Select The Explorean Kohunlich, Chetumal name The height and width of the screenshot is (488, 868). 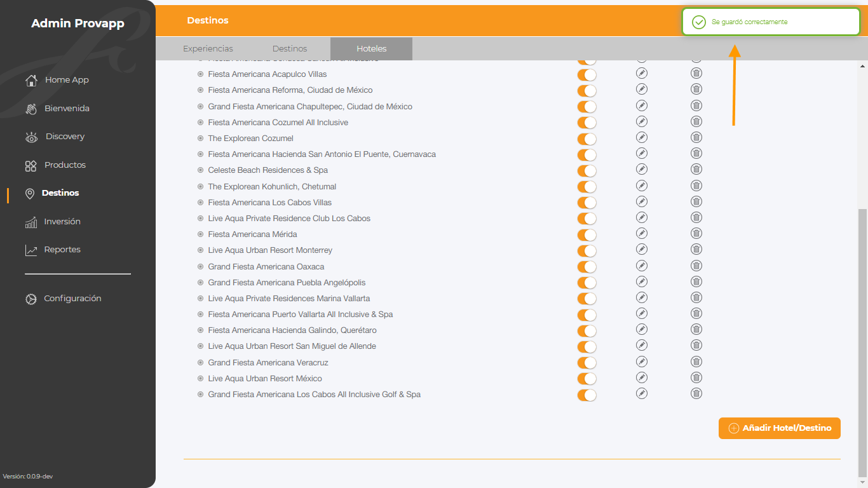272,187
